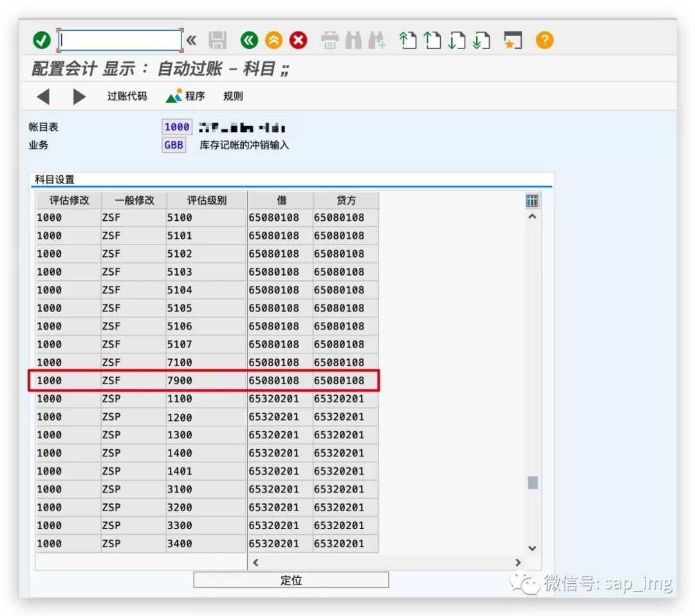Select valuation class cell 5104
Screen dimensions: 695x616
pyautogui.click(x=206, y=290)
